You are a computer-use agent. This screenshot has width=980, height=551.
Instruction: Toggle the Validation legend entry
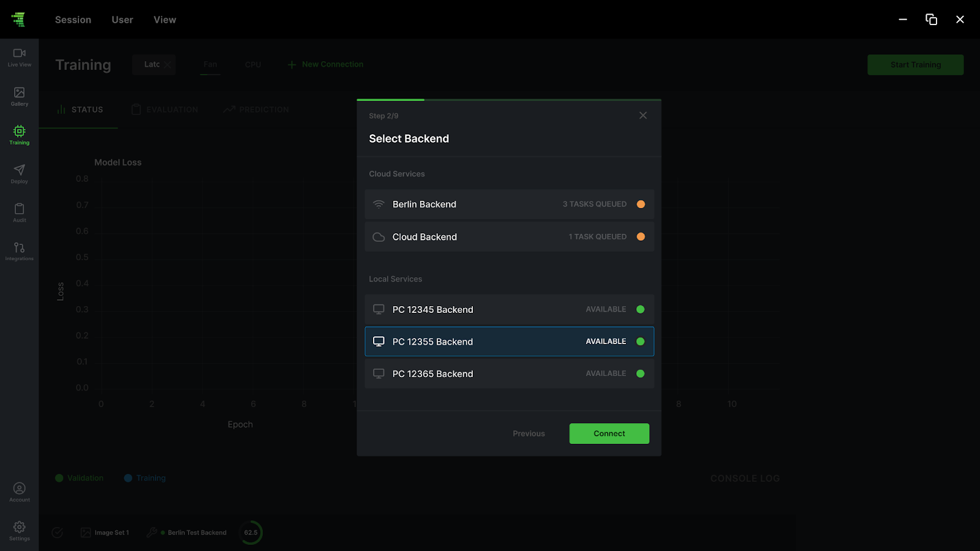(80, 478)
